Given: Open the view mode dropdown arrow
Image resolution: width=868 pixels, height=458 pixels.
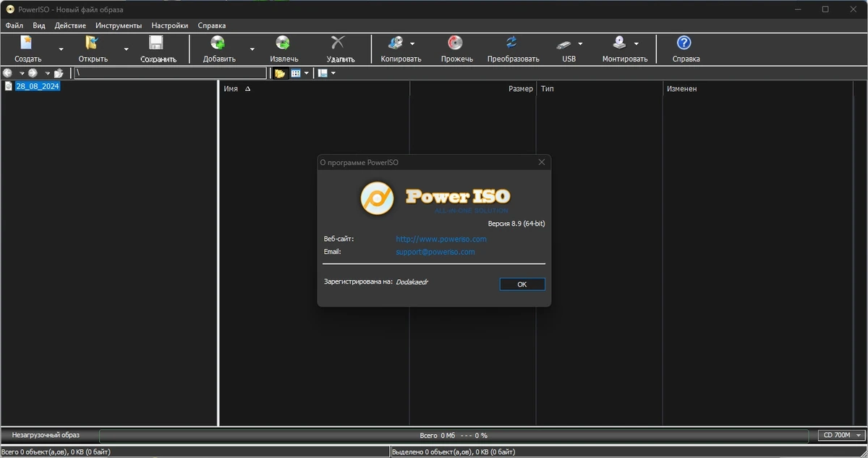Looking at the screenshot, I should (307, 73).
